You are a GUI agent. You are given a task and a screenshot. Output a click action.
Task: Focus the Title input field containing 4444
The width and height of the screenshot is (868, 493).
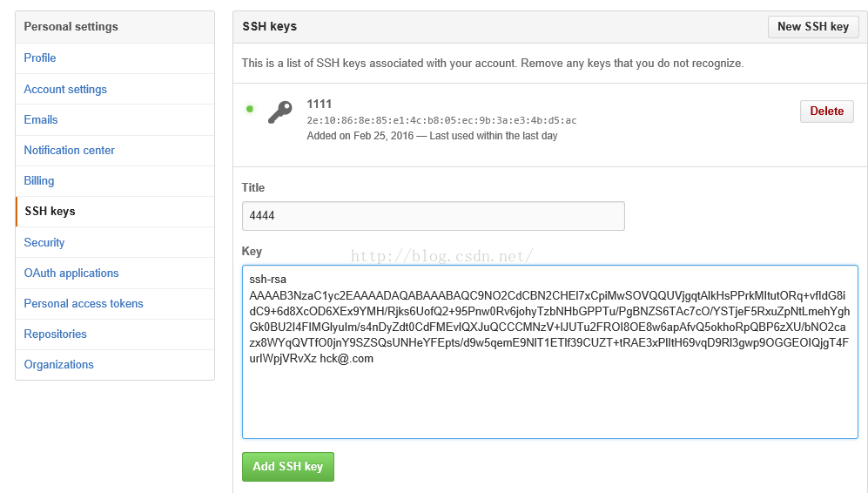click(x=433, y=215)
